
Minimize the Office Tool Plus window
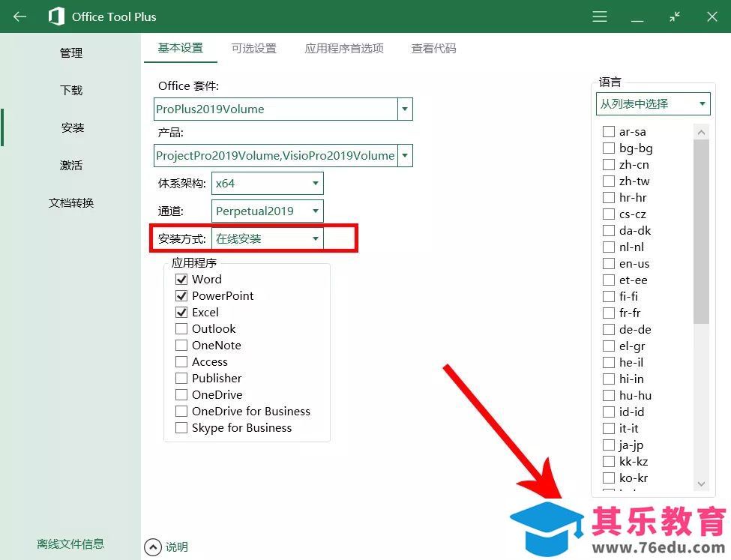(637, 20)
